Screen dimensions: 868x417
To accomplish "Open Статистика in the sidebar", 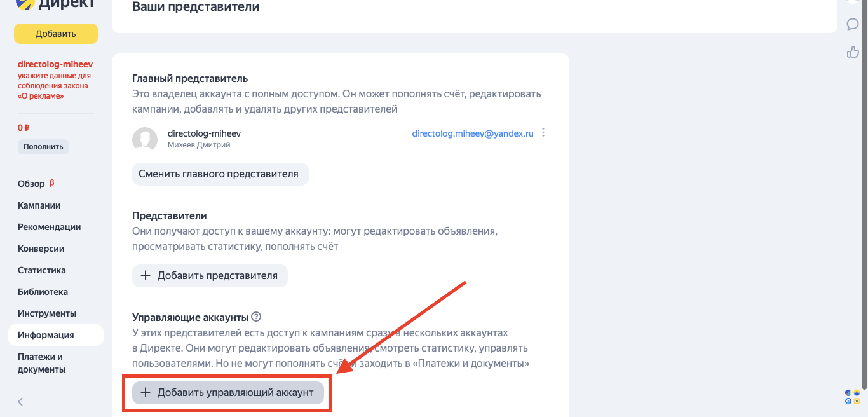I will click(x=42, y=270).
